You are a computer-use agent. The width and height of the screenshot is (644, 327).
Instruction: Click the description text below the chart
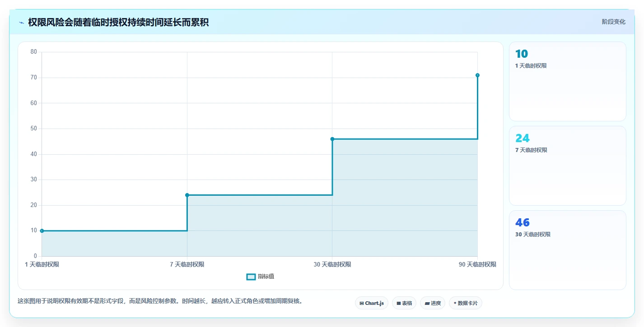[x=160, y=301]
